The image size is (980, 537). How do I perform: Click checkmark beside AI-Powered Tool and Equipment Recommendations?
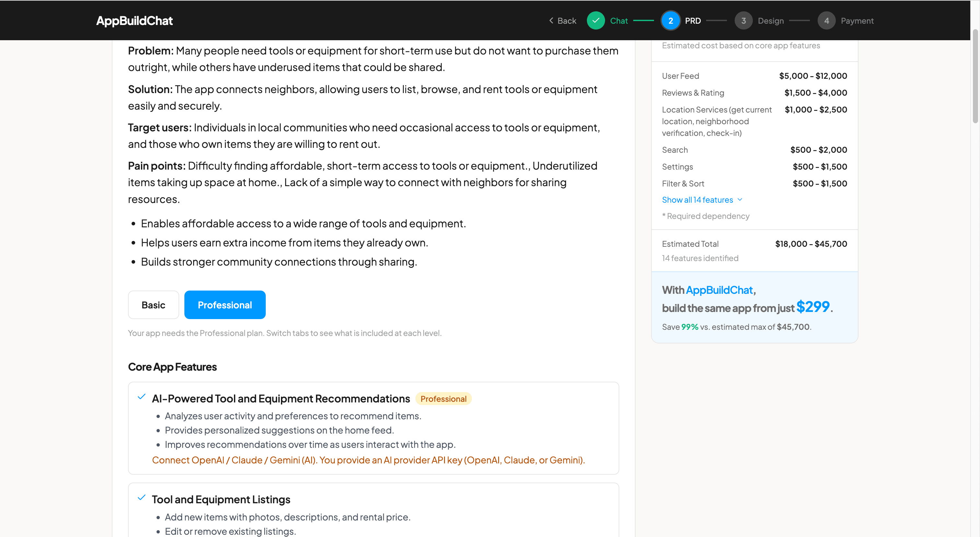point(142,397)
